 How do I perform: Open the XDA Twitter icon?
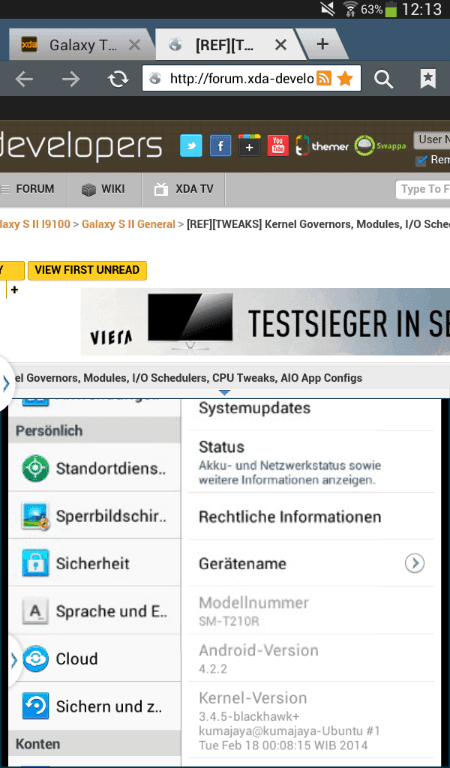[191, 145]
